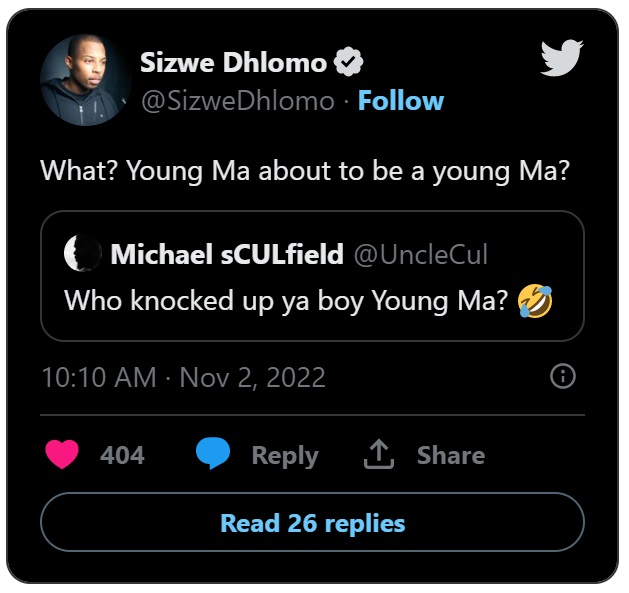Follow the SizweDhlomo account
Viewport: 629px width, 593px height.
click(x=400, y=101)
